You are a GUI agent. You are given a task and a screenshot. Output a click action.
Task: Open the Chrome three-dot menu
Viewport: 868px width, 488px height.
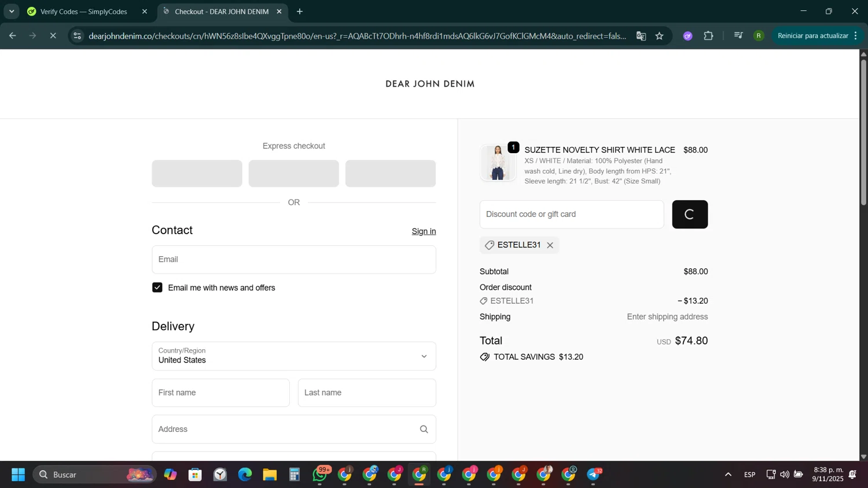pyautogui.click(x=856, y=36)
